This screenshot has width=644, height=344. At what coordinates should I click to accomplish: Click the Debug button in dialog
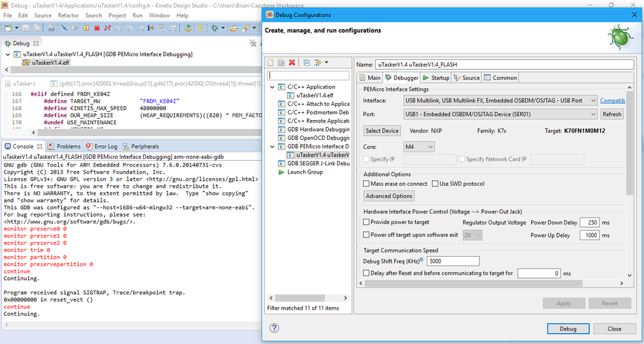(x=568, y=329)
